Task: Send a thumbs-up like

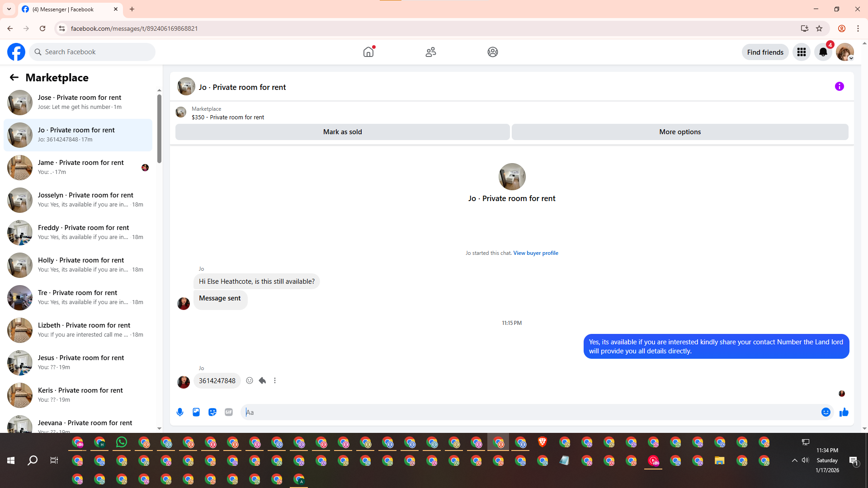Action: pyautogui.click(x=844, y=412)
